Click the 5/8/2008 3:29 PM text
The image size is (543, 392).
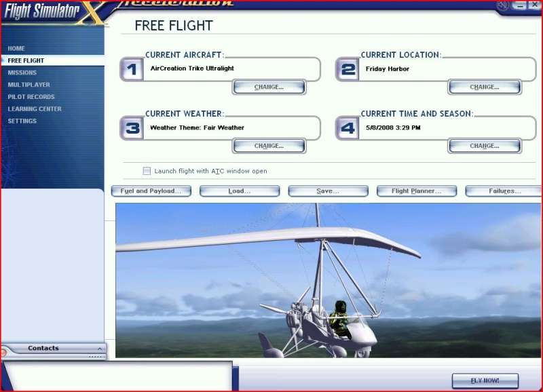coord(393,128)
